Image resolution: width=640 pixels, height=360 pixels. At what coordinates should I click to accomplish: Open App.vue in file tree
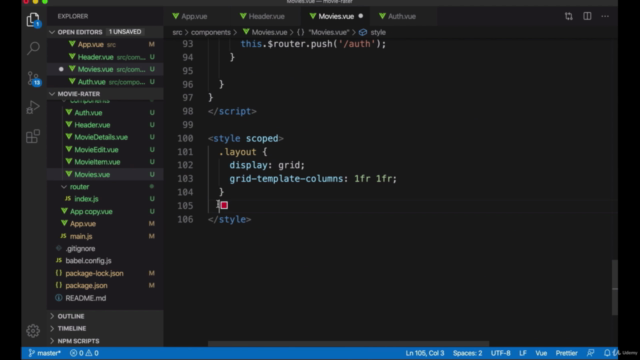[x=105, y=224]
